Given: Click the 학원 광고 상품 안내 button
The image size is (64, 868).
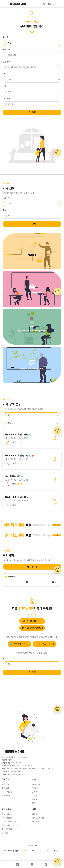Looking at the screenshot, I should click(x=45, y=644).
